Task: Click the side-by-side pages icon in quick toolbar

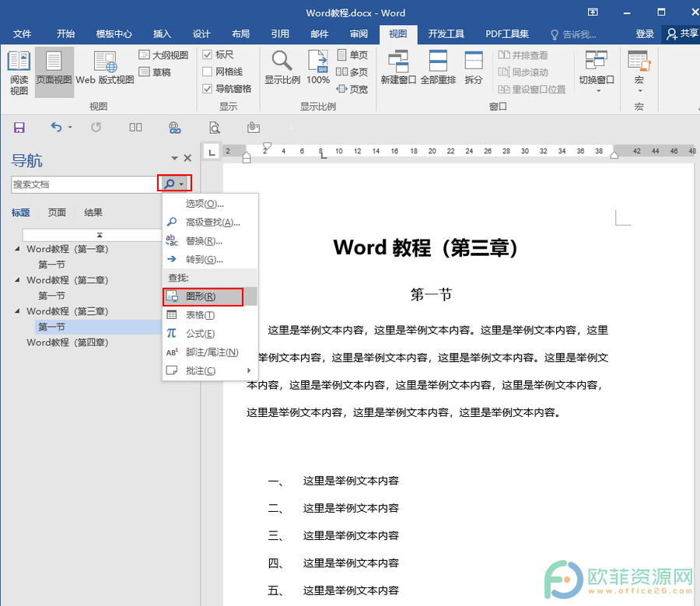Action: pos(135,128)
